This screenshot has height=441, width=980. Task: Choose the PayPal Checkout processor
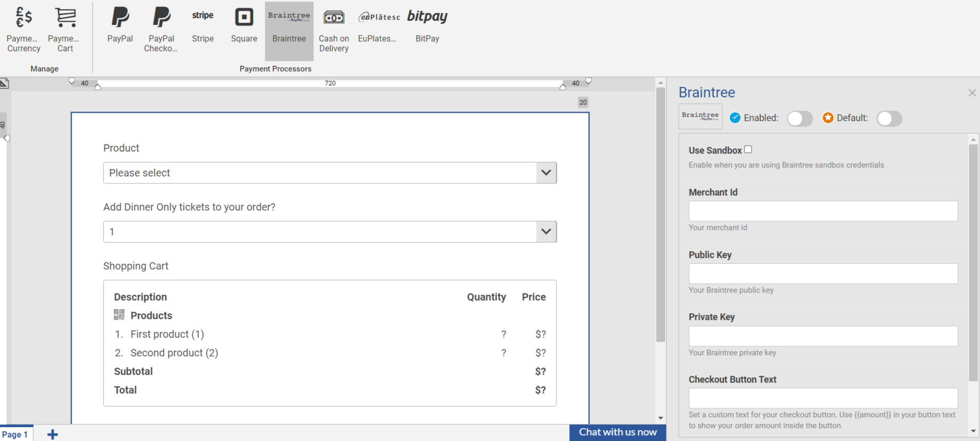pos(161,30)
